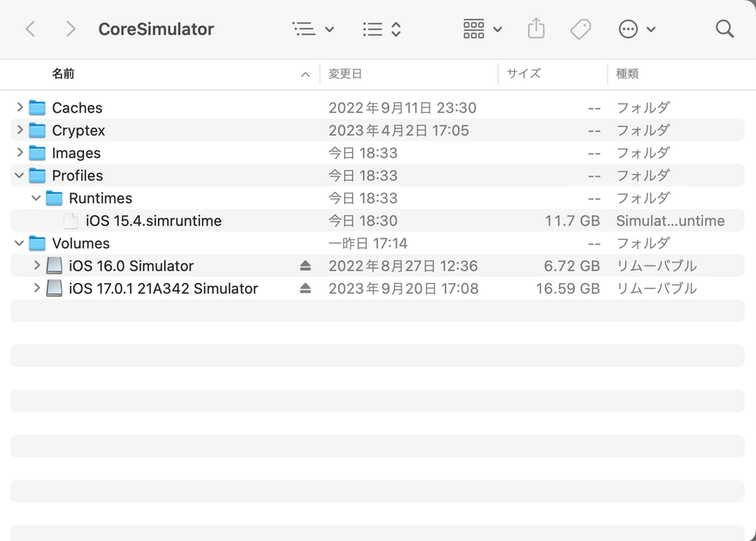756x541 pixels.
Task: Click the Finder back navigation arrow
Action: (30, 29)
